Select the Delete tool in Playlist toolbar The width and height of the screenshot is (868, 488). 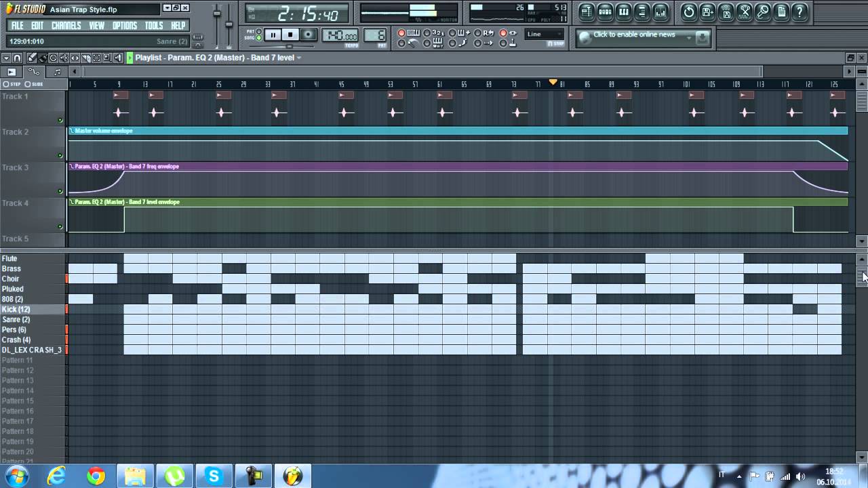(53, 58)
